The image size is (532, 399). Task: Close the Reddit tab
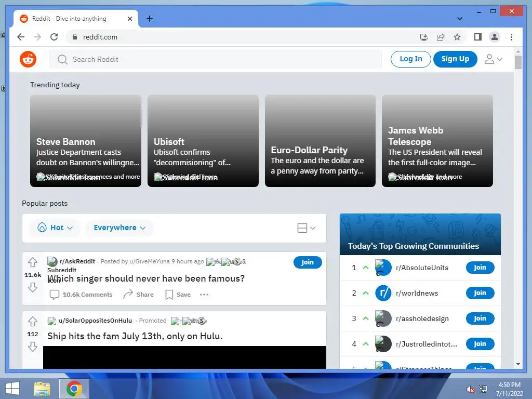pyautogui.click(x=129, y=19)
